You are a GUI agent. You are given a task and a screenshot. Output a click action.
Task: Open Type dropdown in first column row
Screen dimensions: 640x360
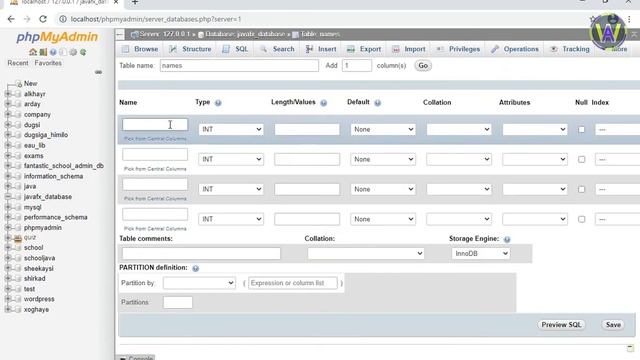coord(231,129)
